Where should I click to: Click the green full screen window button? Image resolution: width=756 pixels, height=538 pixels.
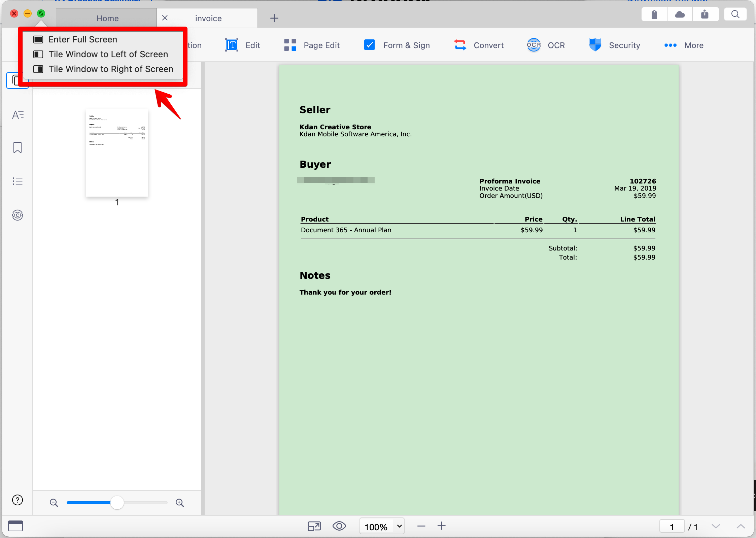pyautogui.click(x=41, y=13)
